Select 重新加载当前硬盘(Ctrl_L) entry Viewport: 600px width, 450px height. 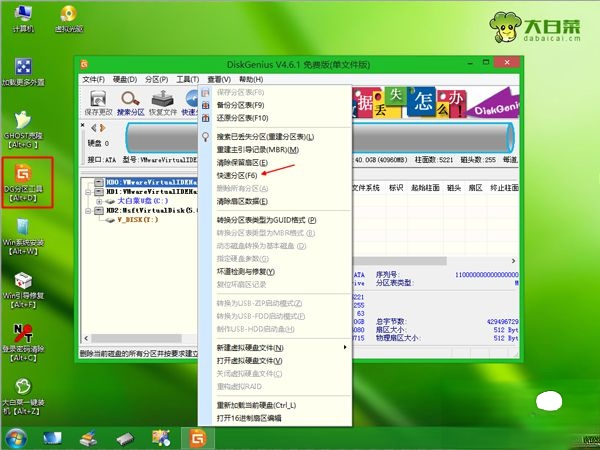[275, 405]
